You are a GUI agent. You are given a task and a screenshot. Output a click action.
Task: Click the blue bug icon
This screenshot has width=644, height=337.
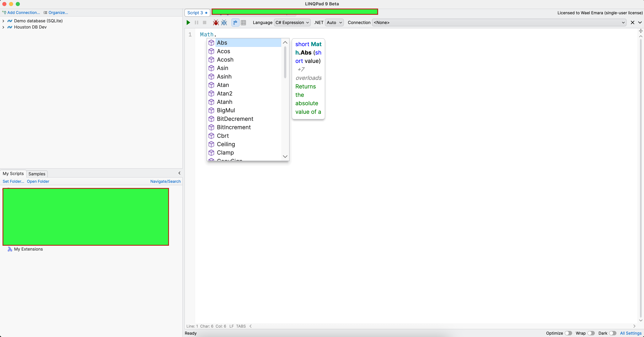coord(224,22)
